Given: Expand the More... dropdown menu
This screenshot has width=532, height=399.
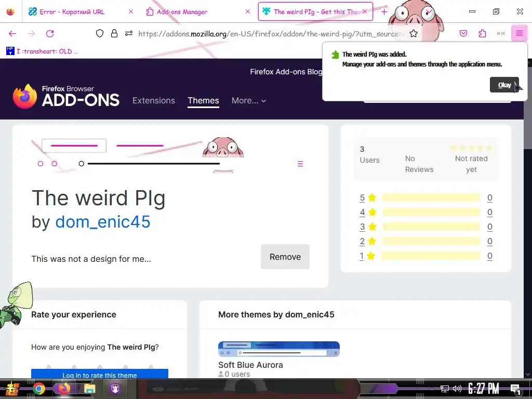Looking at the screenshot, I should 249,100.
